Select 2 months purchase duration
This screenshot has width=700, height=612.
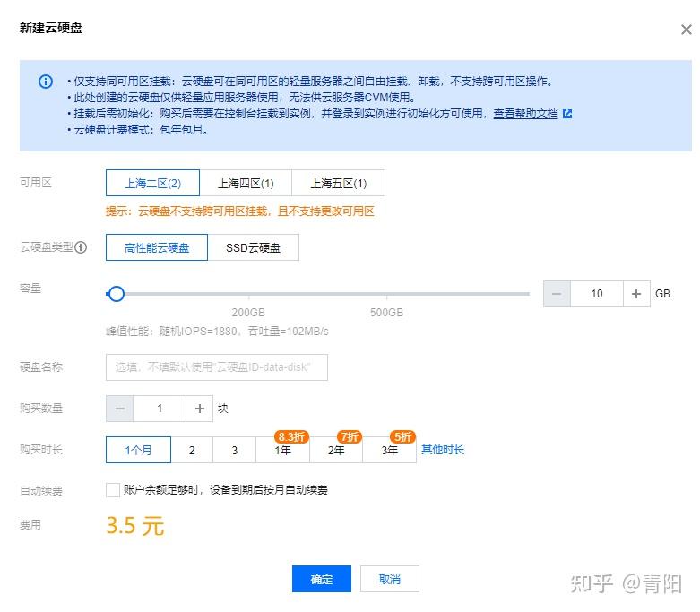192,450
